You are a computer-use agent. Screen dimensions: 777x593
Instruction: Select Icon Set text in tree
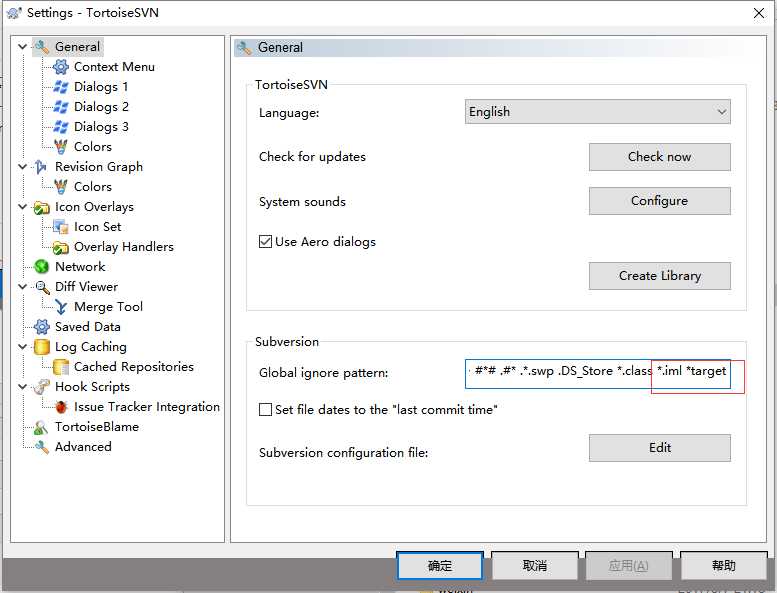(98, 227)
